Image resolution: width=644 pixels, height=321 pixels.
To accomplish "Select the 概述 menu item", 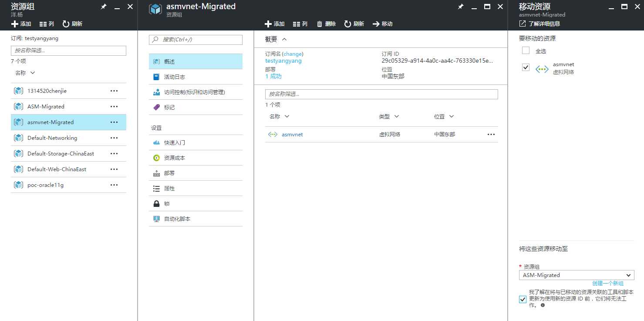I will tap(196, 61).
